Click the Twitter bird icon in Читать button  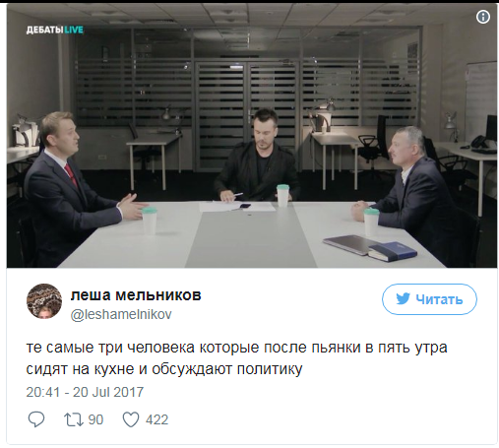tap(403, 299)
